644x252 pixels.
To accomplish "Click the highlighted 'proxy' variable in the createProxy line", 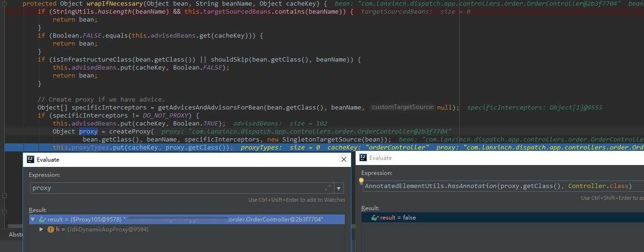I will pyautogui.click(x=88, y=132).
